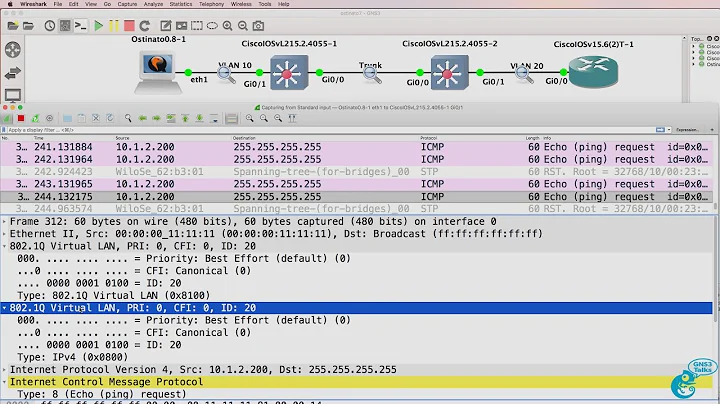
Task: Open the Statistics menu
Action: (180, 4)
